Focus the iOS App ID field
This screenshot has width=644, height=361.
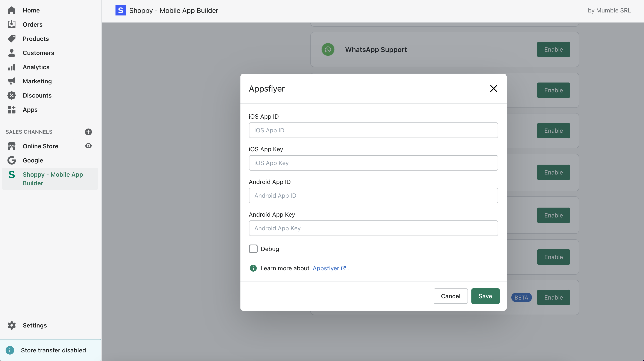373,130
